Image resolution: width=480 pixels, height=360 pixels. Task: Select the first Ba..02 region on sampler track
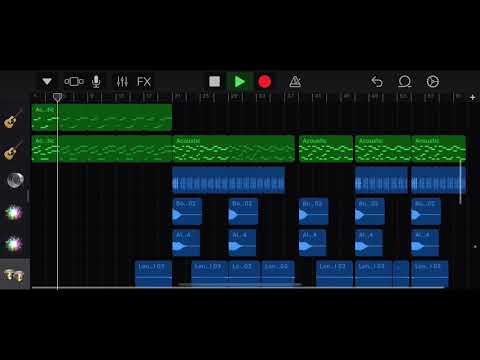187,211
